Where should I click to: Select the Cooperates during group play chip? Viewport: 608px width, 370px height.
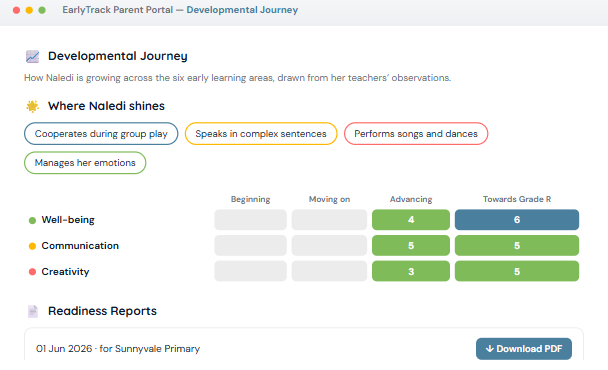pos(101,134)
